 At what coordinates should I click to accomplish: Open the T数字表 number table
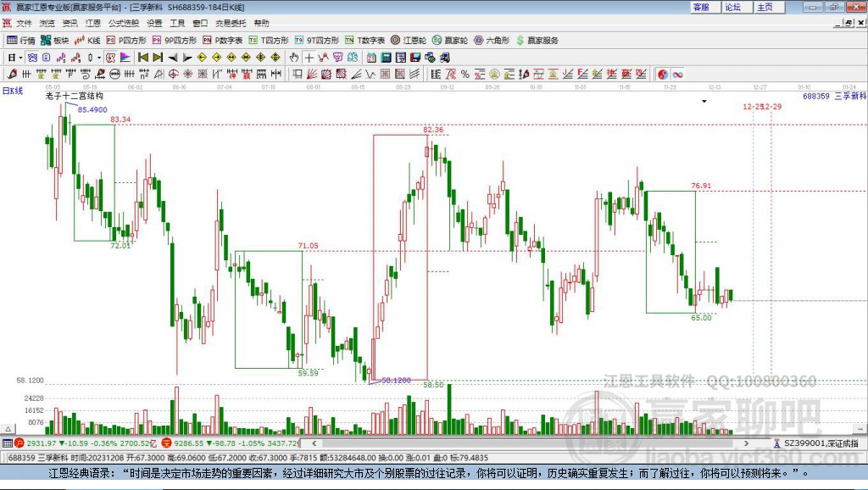[x=364, y=40]
